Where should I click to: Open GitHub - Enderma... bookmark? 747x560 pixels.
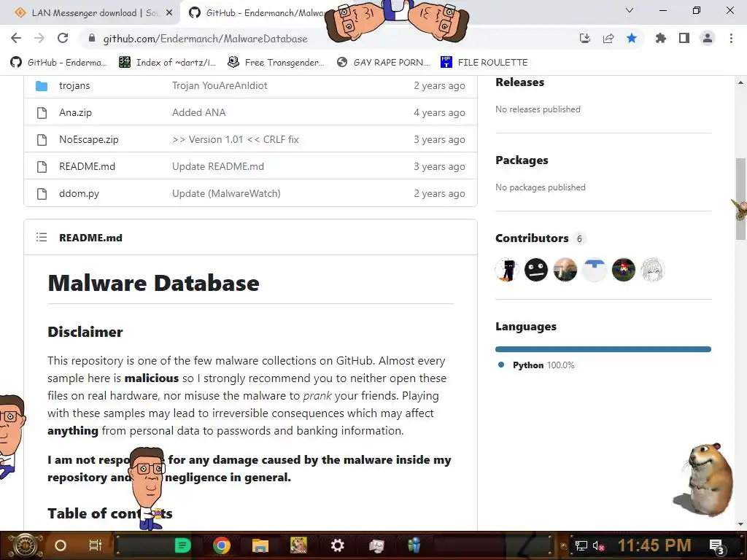click(x=58, y=63)
